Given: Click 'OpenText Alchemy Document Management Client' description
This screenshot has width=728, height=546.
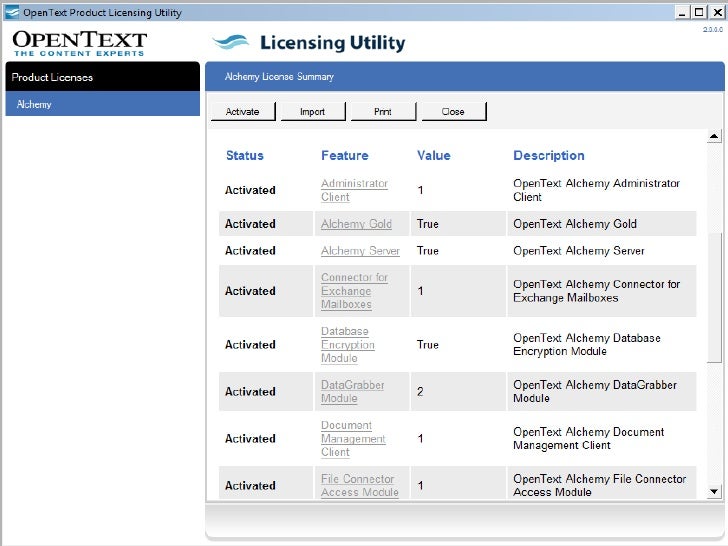Looking at the screenshot, I should click(x=588, y=438).
